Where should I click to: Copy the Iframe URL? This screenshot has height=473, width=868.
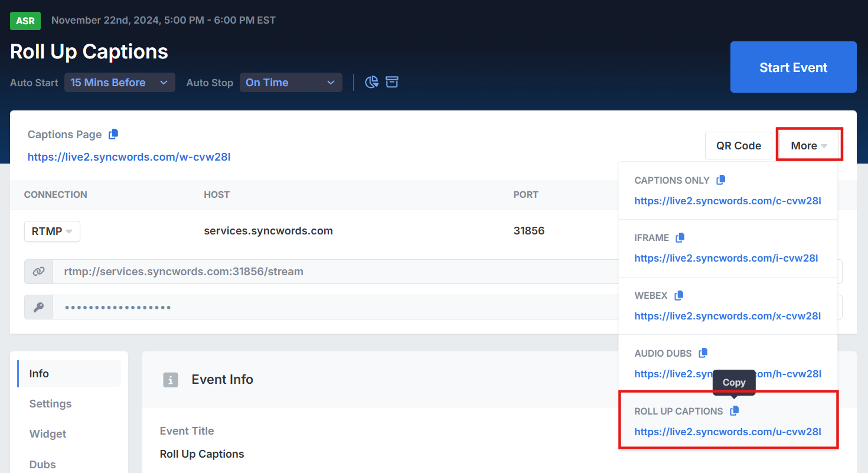tap(680, 237)
